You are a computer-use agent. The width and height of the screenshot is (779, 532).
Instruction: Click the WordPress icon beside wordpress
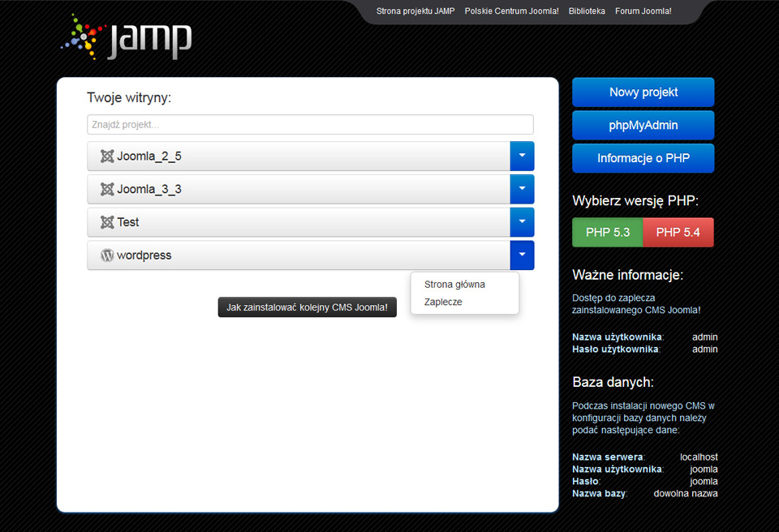coord(107,255)
